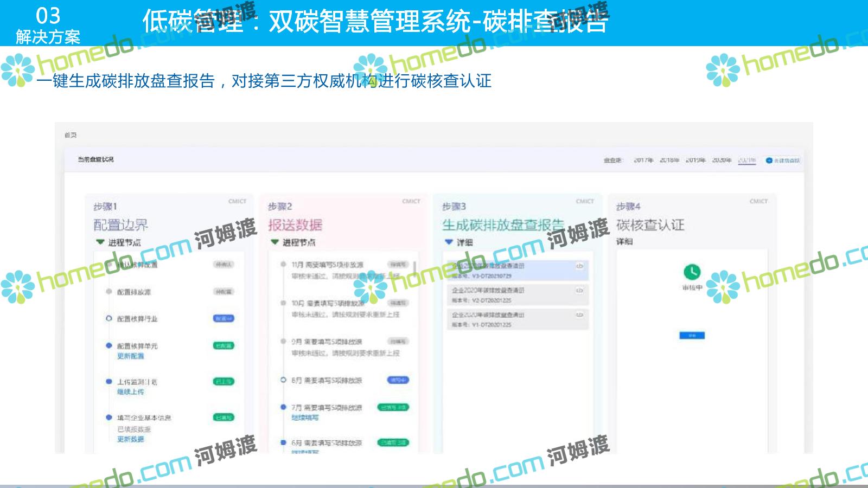Click the icon on the V3-DT20210729 report row

tap(579, 266)
